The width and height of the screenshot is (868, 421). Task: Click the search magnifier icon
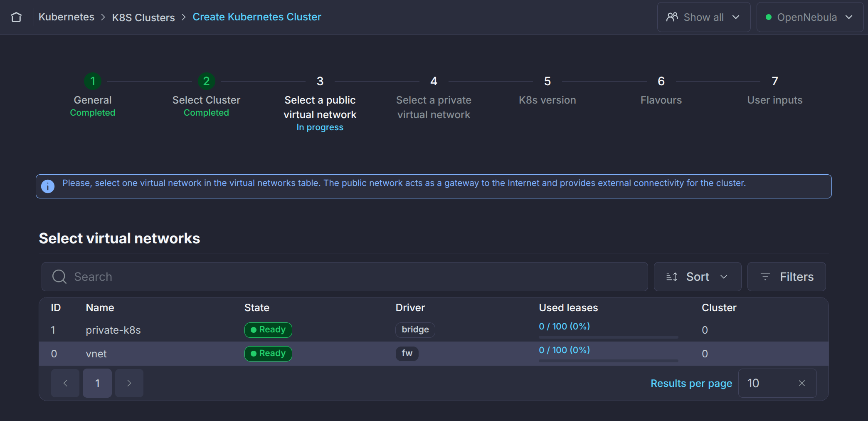(x=59, y=277)
